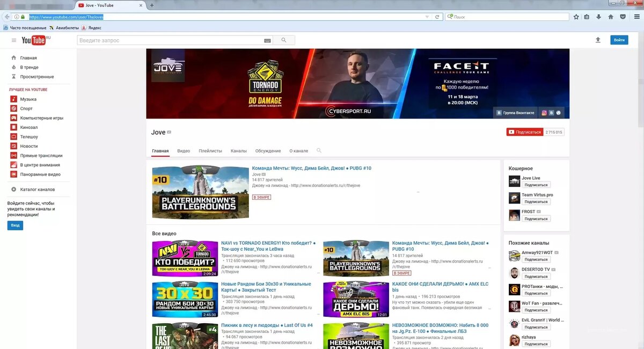Open В тренде in the sidebar
Image resolution: width=644 pixels, height=349 pixels.
pyautogui.click(x=29, y=67)
